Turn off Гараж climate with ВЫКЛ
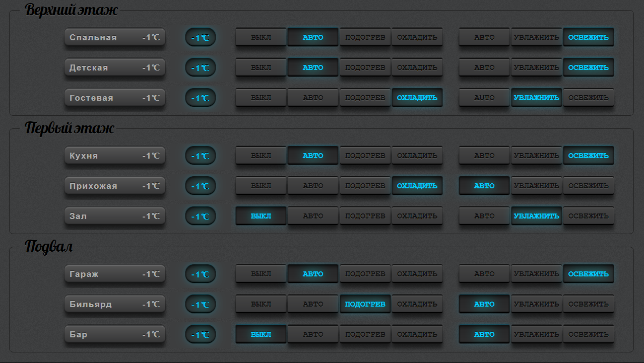Image resolution: width=644 pixels, height=363 pixels. pyautogui.click(x=261, y=274)
